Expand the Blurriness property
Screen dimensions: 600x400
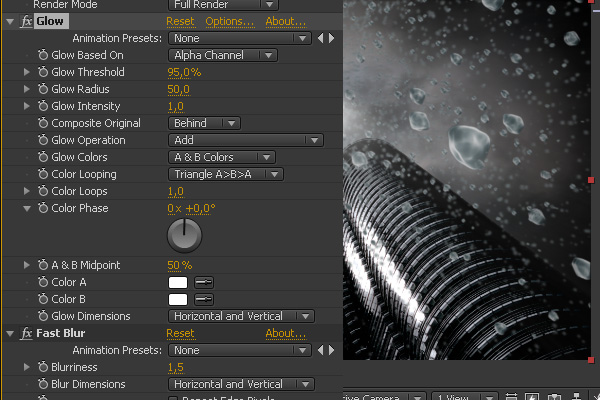point(26,367)
